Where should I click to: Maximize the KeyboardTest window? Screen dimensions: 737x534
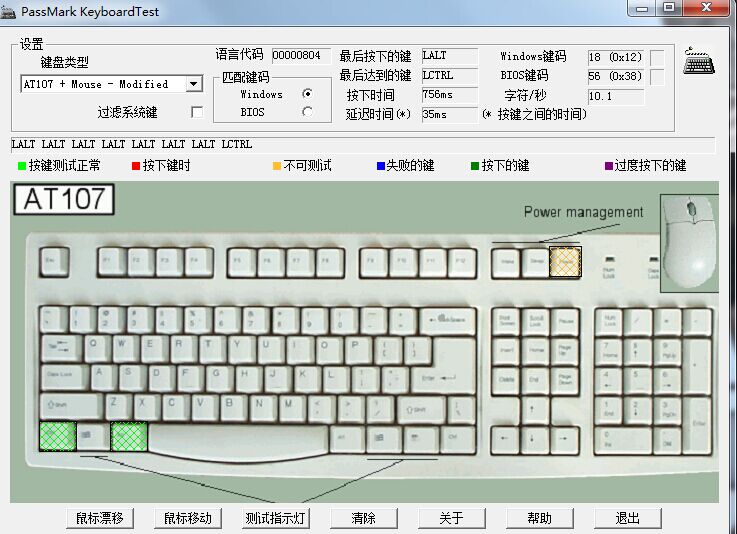point(669,8)
